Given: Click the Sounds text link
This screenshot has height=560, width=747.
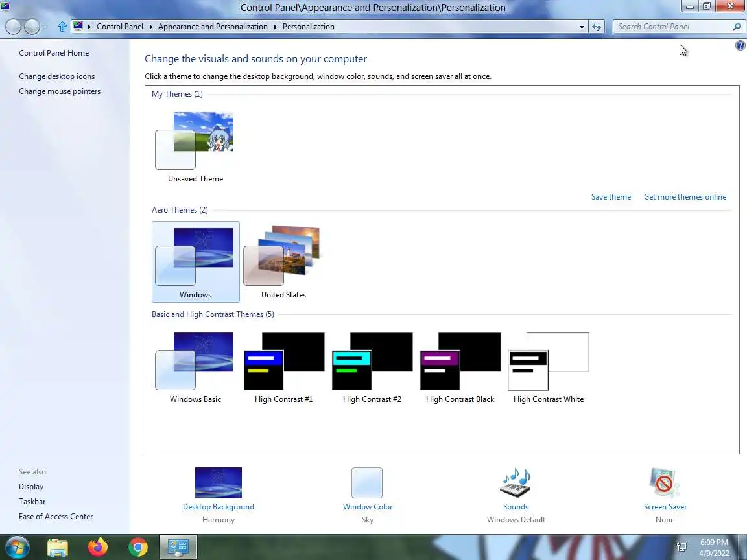Looking at the screenshot, I should 516,507.
